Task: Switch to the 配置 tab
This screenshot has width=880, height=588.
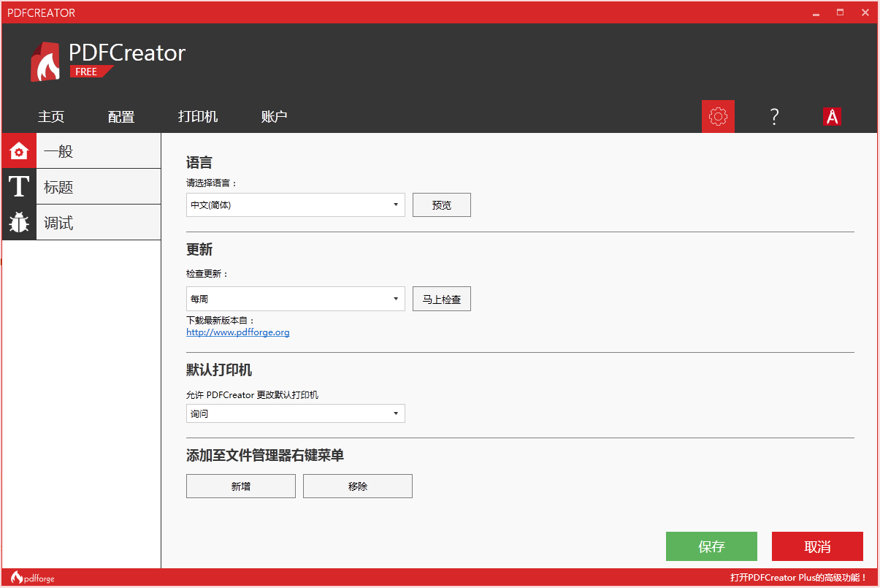Action: tap(121, 117)
